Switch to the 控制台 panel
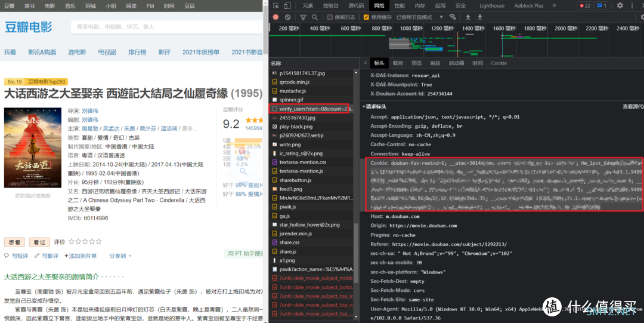Image resolution: width=644 pixels, height=323 pixels. click(x=330, y=6)
